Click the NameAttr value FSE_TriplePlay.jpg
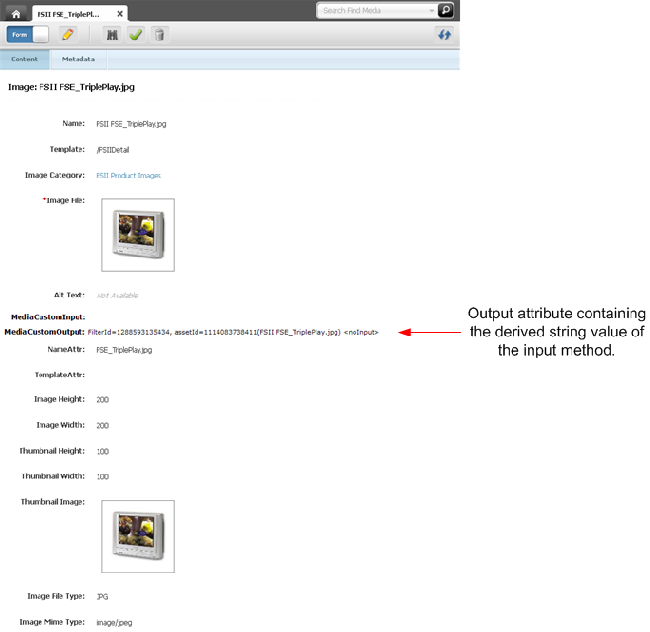The width and height of the screenshot is (650, 632). tap(124, 350)
